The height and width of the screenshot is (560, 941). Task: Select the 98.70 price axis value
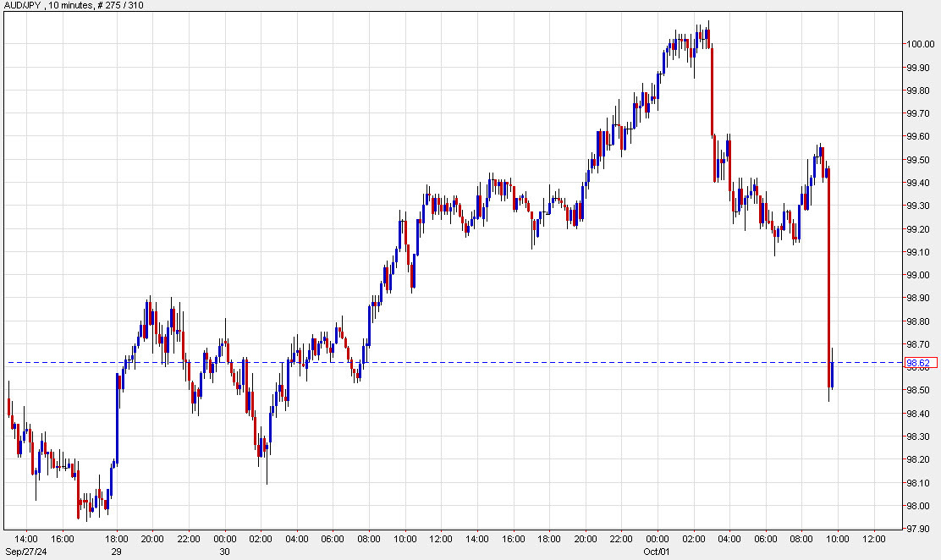[x=920, y=343]
